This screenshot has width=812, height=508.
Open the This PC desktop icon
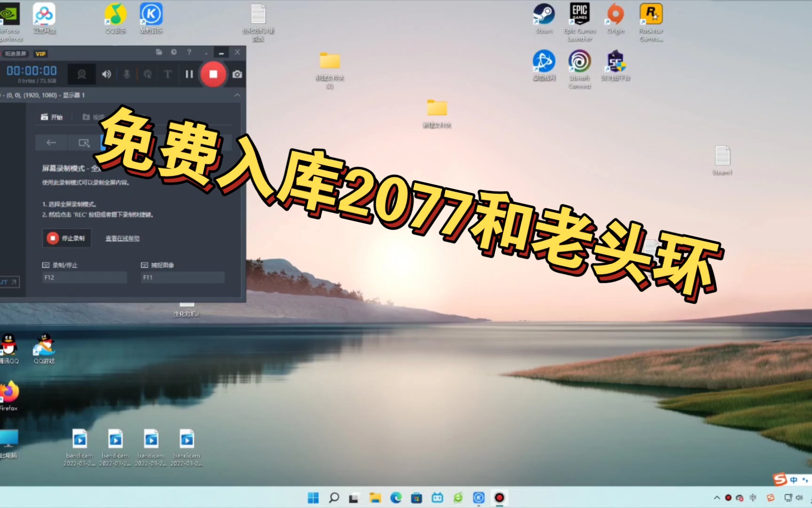pos(9,444)
